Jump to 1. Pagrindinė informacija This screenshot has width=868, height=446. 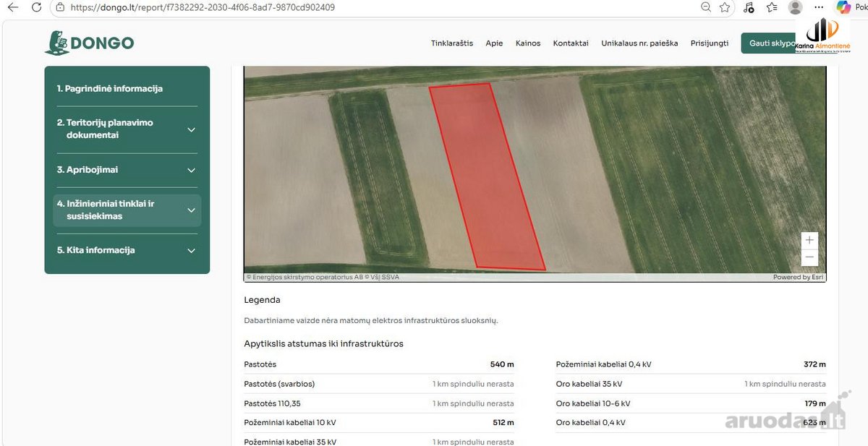tap(110, 89)
